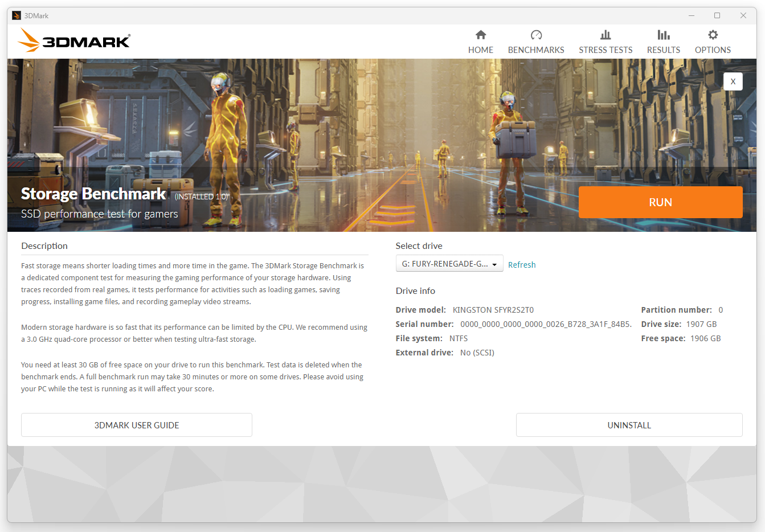Click the drive serial number value
Viewport: 765px width, 532px height.
(545, 324)
